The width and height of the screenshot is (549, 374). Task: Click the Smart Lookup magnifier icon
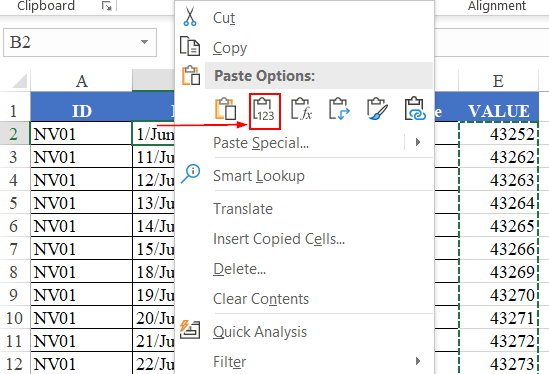coord(190,174)
